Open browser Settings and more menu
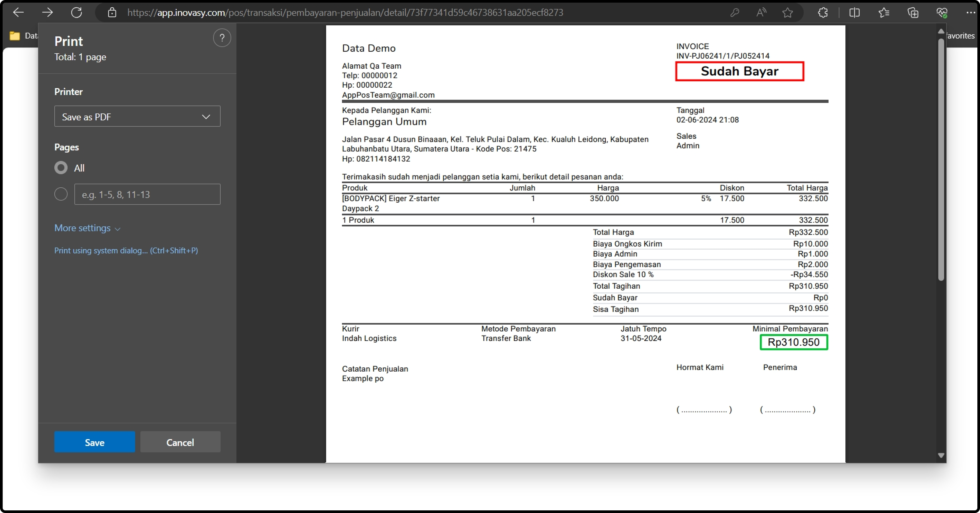Screen dimensions: 980x513 click(x=970, y=13)
